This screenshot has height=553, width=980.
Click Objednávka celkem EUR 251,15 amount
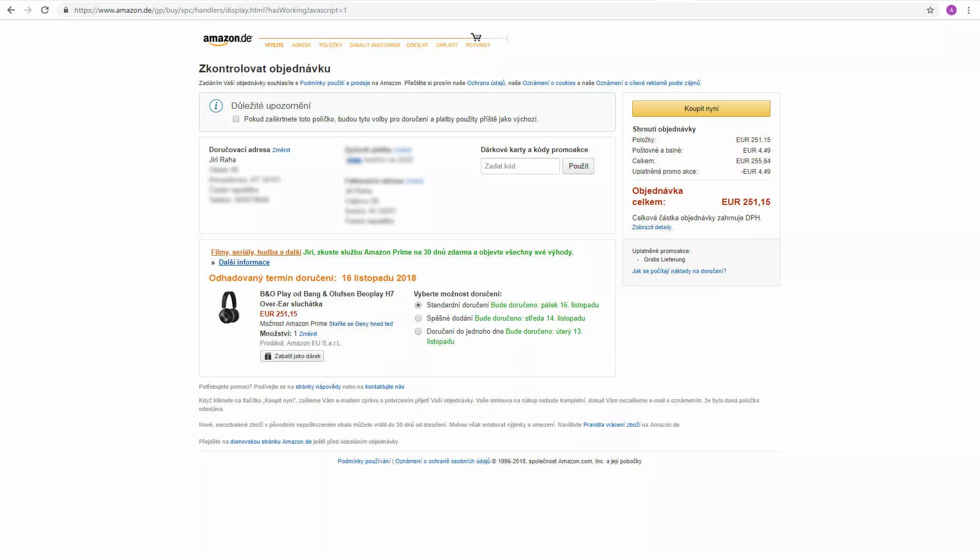pos(746,202)
